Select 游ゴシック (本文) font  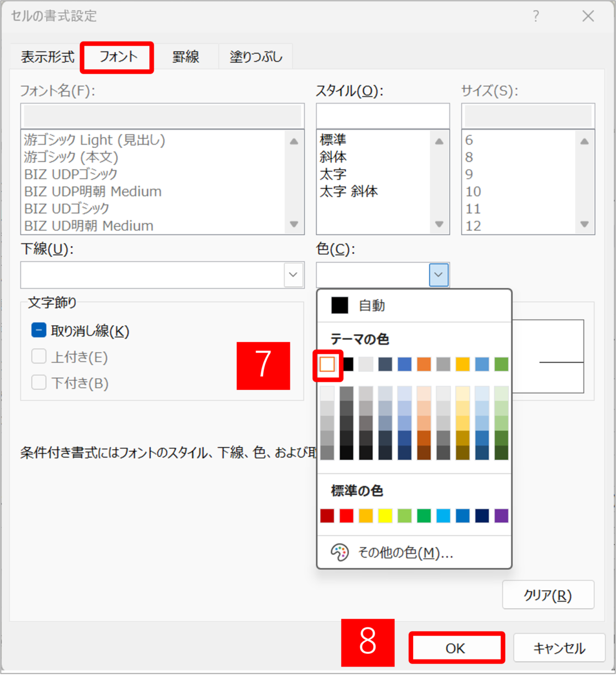point(71,157)
